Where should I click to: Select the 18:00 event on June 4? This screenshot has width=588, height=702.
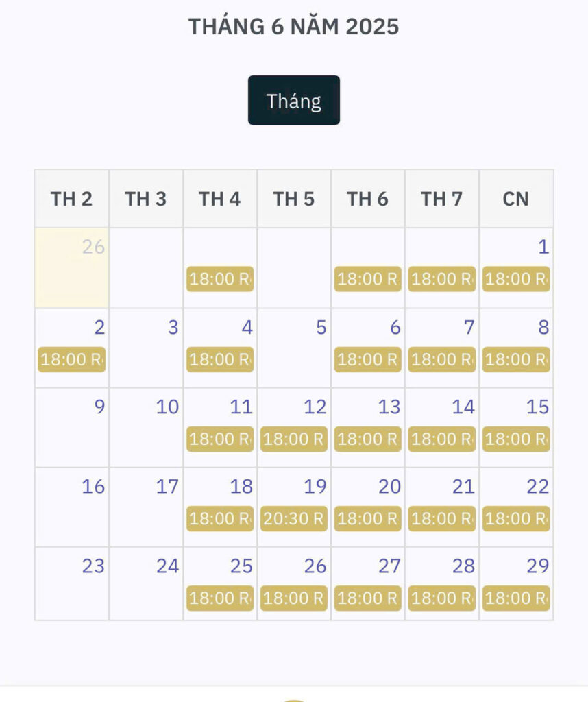(220, 359)
